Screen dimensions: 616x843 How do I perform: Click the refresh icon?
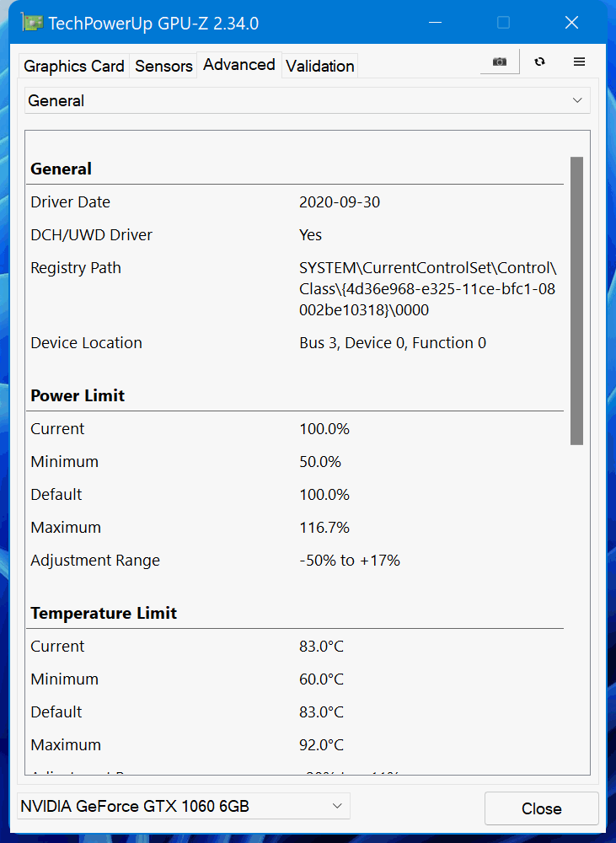pos(539,62)
